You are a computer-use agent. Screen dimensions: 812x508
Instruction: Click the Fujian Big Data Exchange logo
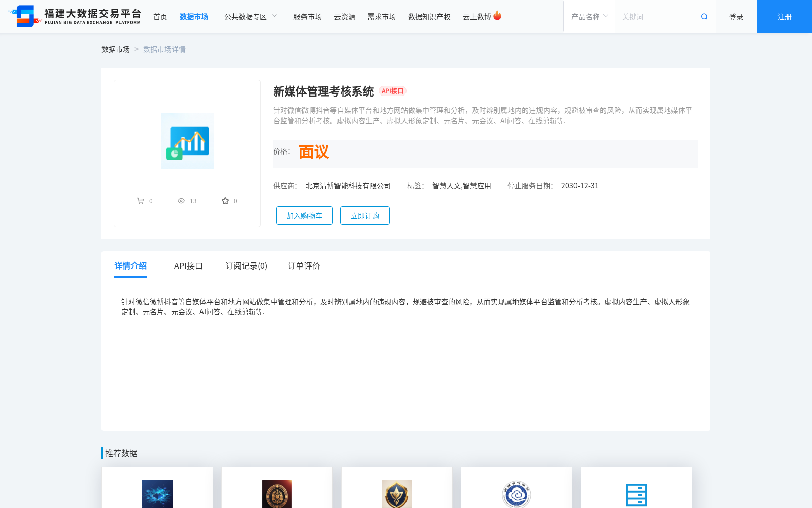pyautogui.click(x=75, y=16)
